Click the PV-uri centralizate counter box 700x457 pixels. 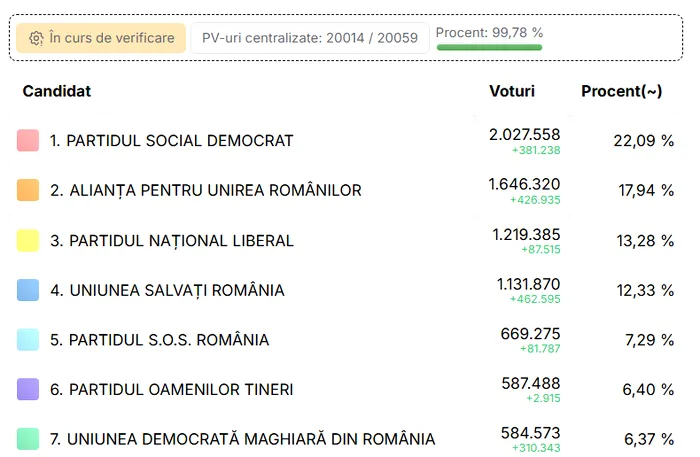(310, 38)
